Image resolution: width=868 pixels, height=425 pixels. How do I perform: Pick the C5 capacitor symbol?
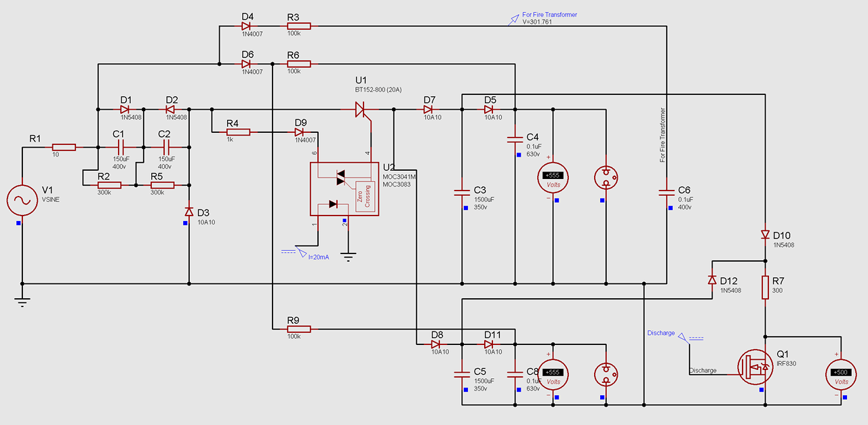click(x=462, y=374)
